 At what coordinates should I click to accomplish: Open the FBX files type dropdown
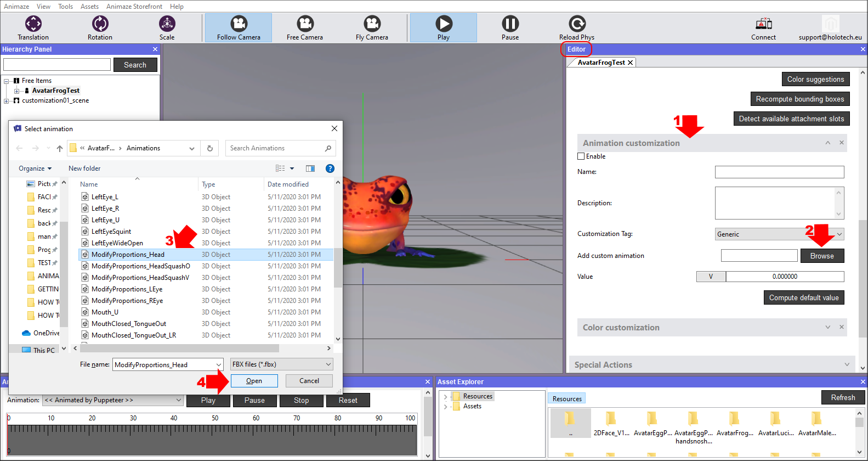click(x=282, y=364)
